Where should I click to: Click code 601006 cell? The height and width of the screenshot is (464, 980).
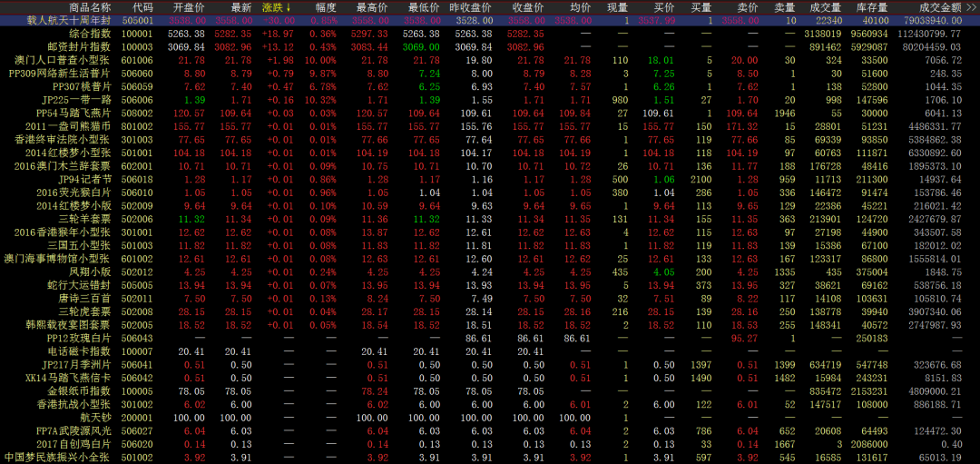pyautogui.click(x=137, y=60)
